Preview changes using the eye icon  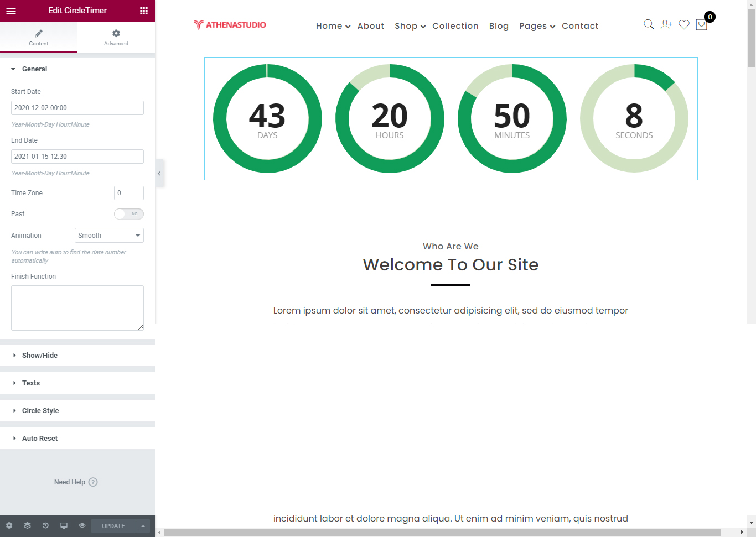pos(82,525)
